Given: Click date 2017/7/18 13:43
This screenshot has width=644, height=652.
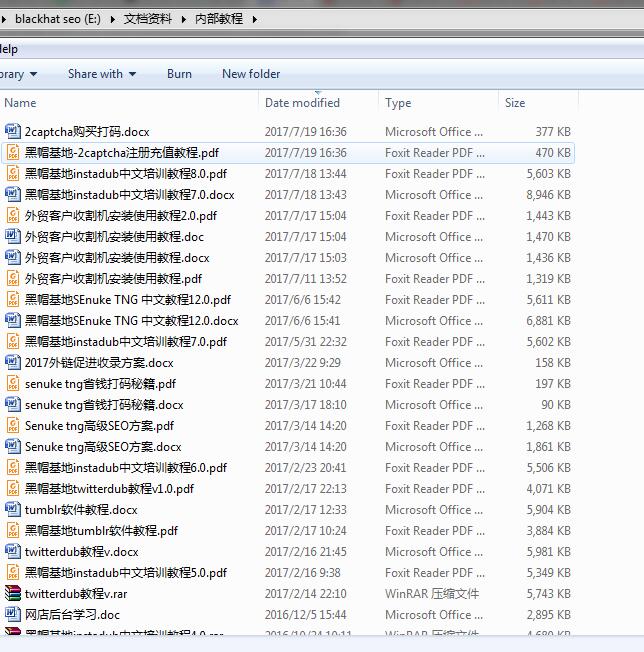Looking at the screenshot, I should [x=306, y=195].
